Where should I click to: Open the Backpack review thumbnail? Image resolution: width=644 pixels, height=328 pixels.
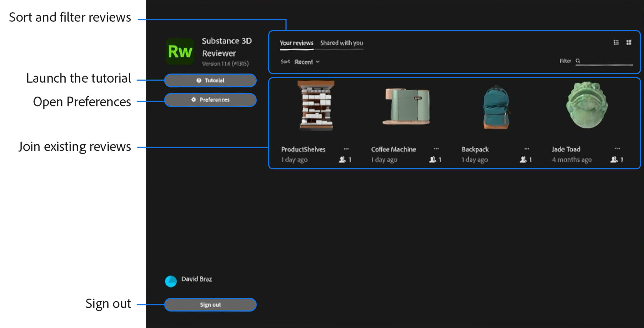click(496, 107)
